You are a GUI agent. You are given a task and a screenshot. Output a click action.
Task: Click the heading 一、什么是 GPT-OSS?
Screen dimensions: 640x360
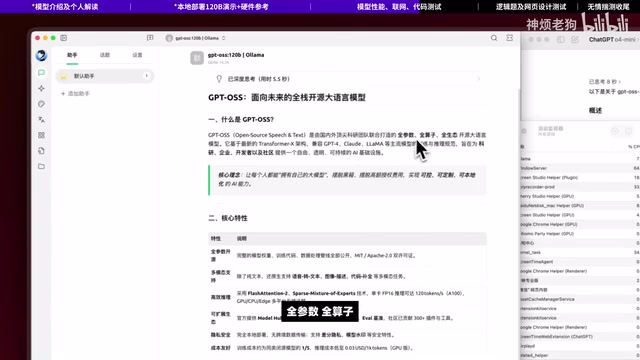tap(241, 120)
